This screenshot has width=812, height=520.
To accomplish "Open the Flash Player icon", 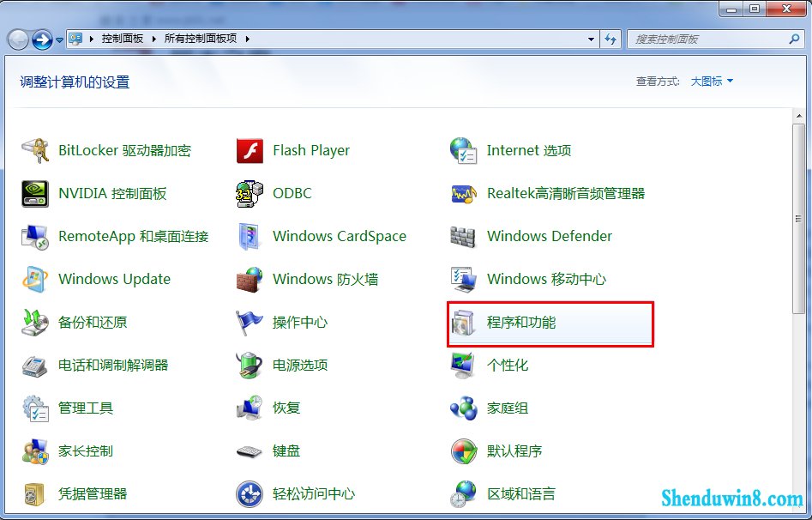I will [250, 150].
